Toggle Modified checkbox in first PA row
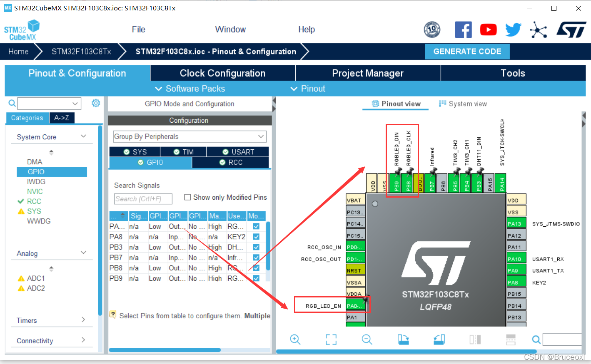Screen dimensions: 591x364 [x=256, y=226]
